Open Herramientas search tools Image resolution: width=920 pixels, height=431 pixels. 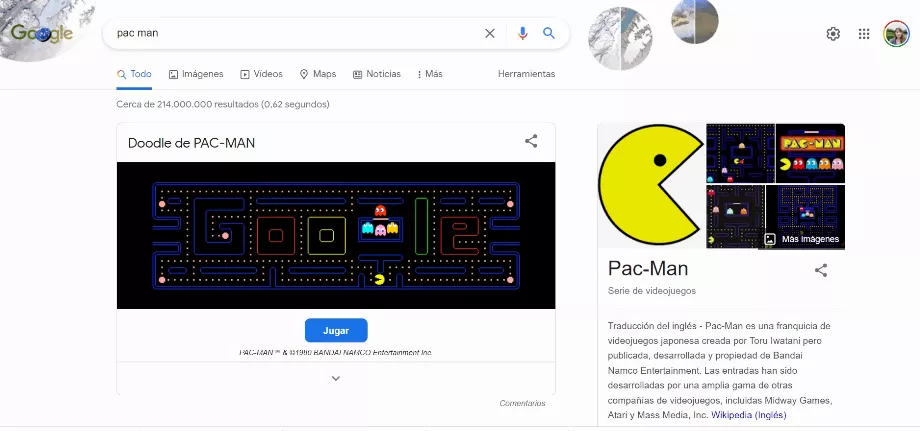(x=526, y=74)
